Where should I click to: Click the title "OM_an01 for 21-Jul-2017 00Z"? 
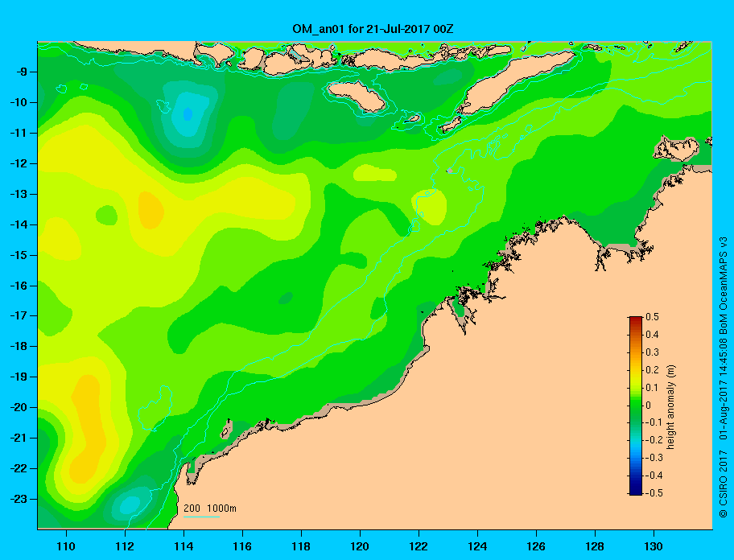pyautogui.click(x=373, y=30)
